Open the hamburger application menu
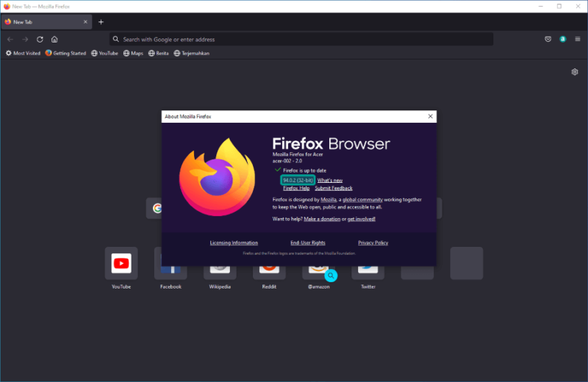This screenshot has width=588, height=382. [578, 39]
